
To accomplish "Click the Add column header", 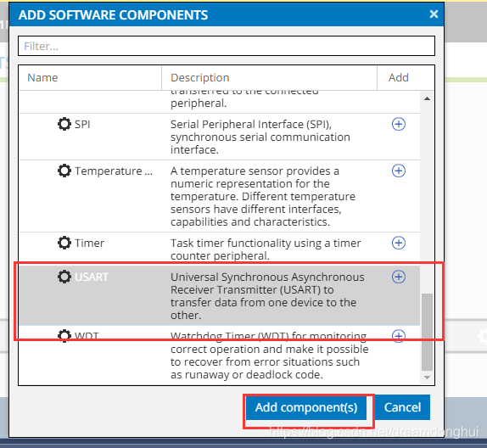I will 399,78.
